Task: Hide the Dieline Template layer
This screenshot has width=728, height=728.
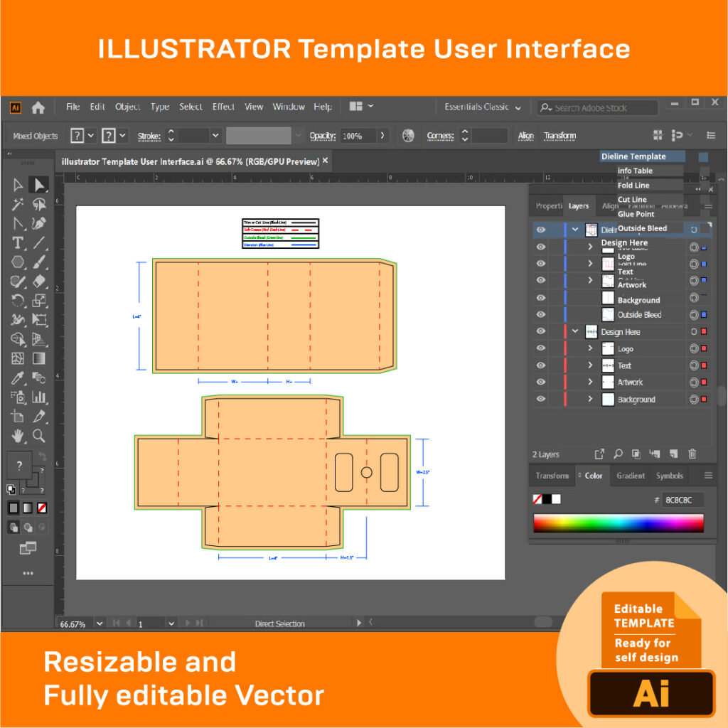Action: tap(540, 229)
